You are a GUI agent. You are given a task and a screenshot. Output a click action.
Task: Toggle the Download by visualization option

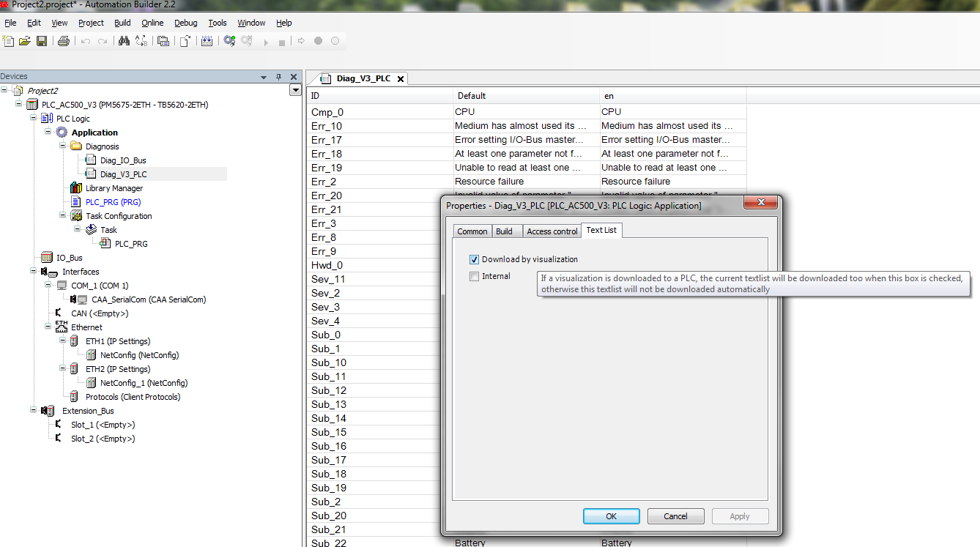coord(474,258)
